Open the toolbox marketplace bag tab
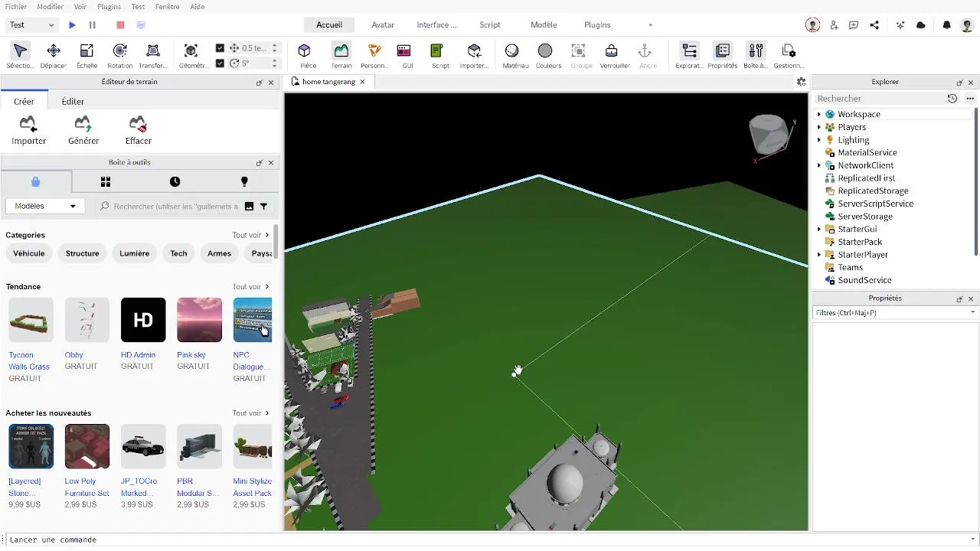This screenshot has width=980, height=551. click(x=36, y=181)
